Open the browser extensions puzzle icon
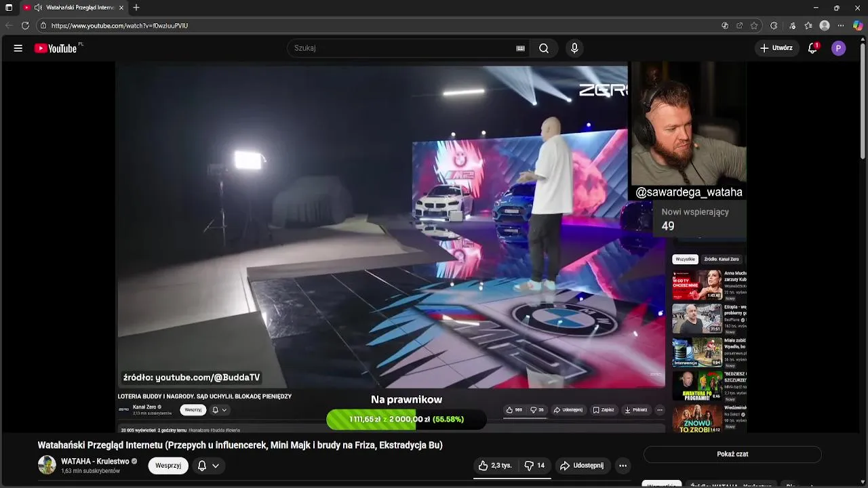868x488 pixels. tap(774, 25)
